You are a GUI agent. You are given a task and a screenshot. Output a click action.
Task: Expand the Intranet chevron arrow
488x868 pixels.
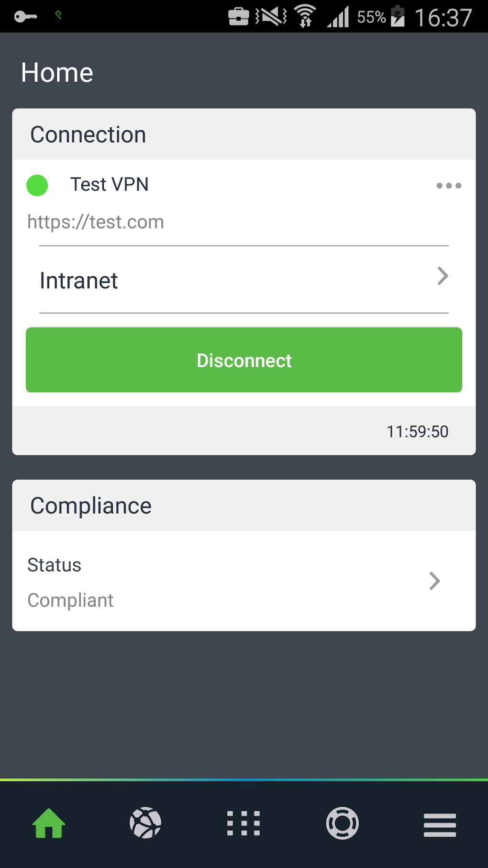click(x=443, y=276)
